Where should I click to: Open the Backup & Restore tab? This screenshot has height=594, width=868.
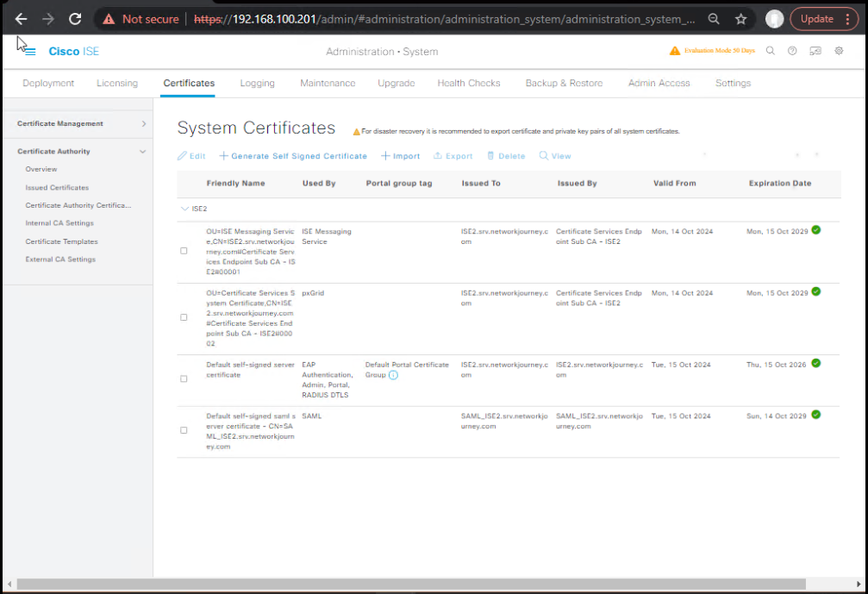click(x=564, y=83)
